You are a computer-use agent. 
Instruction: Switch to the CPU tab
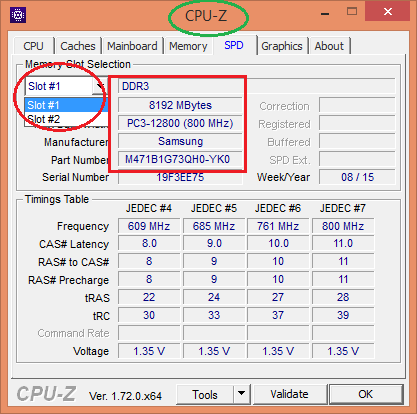33,46
